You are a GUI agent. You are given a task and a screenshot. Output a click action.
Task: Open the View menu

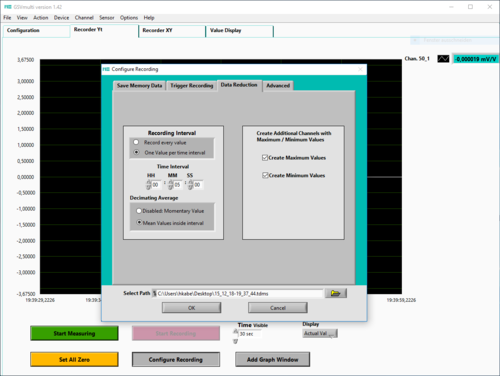(22, 18)
